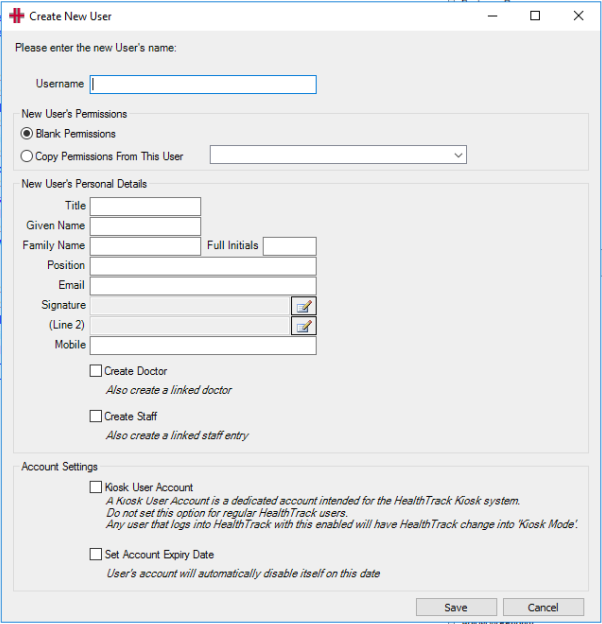Click into the Position field
Viewport: 602px width, 624px height.
click(x=203, y=266)
